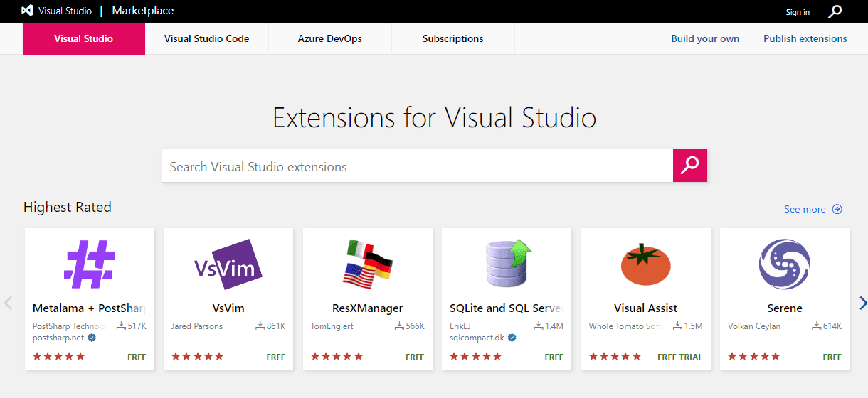Open the Visual Assist tomato icon
868x398 pixels.
click(x=645, y=264)
